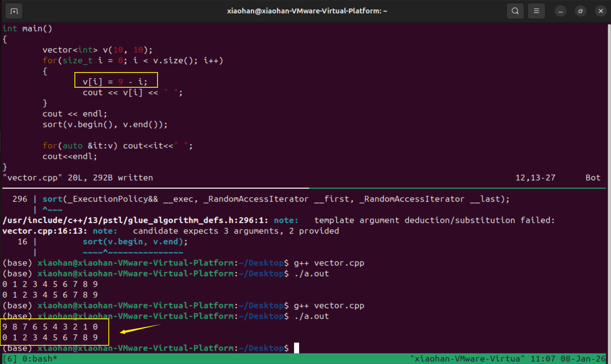Restore down the terminal window
Viewport: 611px width, 364px height.
(x=580, y=11)
